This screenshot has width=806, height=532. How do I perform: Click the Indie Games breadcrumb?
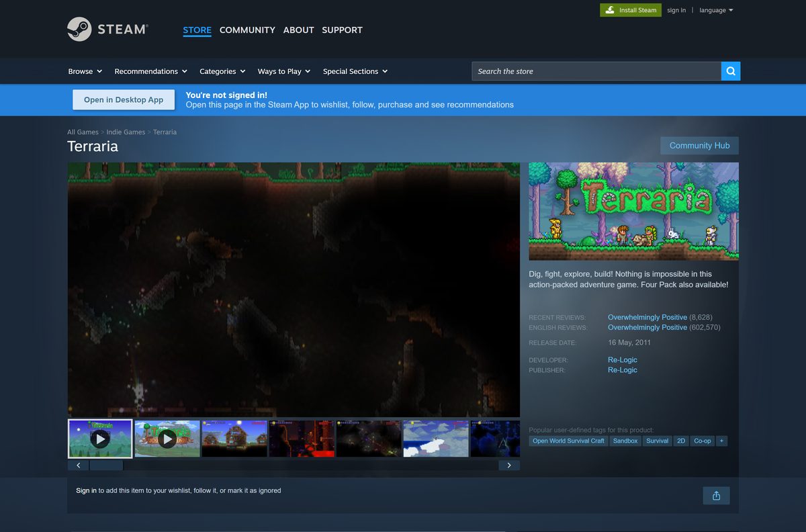click(x=126, y=132)
